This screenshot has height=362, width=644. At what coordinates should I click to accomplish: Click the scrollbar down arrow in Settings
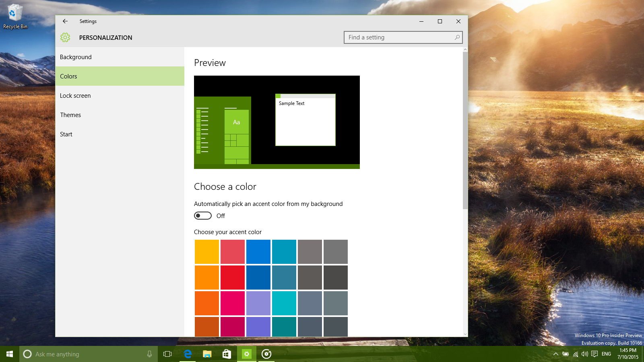[465, 334]
